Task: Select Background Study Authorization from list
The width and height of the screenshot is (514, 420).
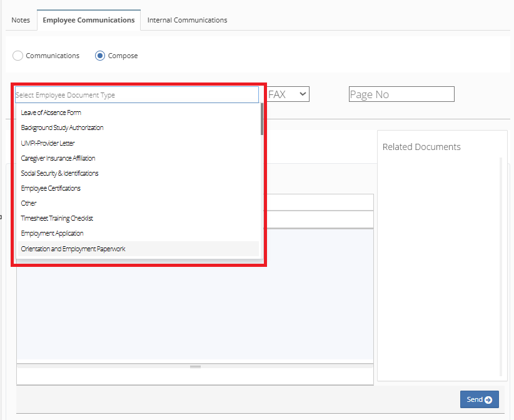Action: coord(62,127)
